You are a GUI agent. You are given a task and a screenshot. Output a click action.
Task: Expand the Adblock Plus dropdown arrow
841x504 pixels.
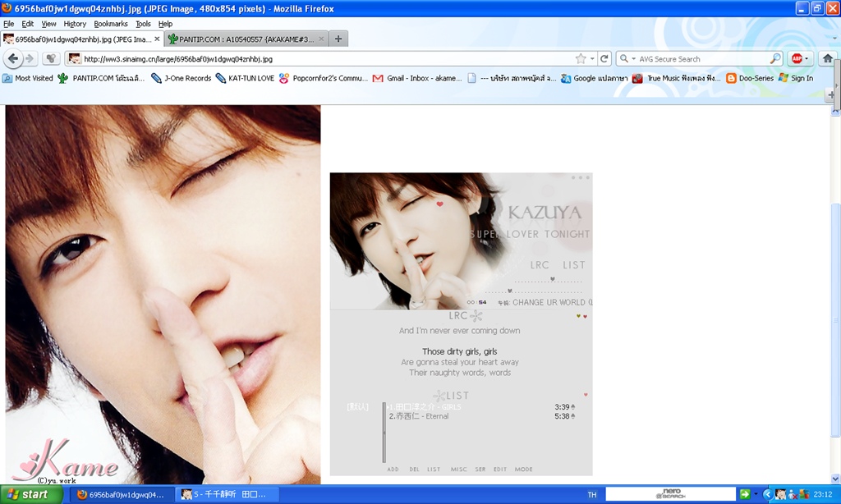(x=807, y=58)
